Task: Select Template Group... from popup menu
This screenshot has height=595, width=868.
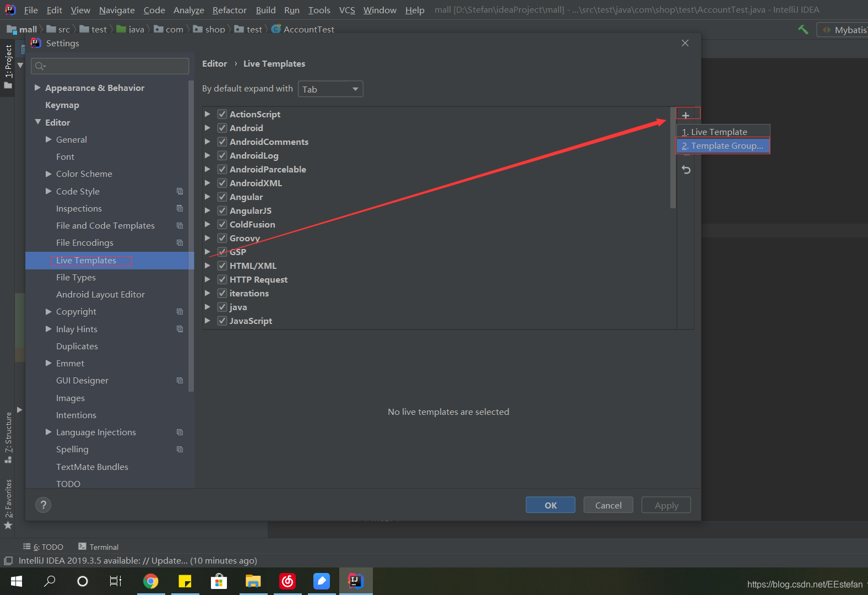Action: pyautogui.click(x=723, y=145)
